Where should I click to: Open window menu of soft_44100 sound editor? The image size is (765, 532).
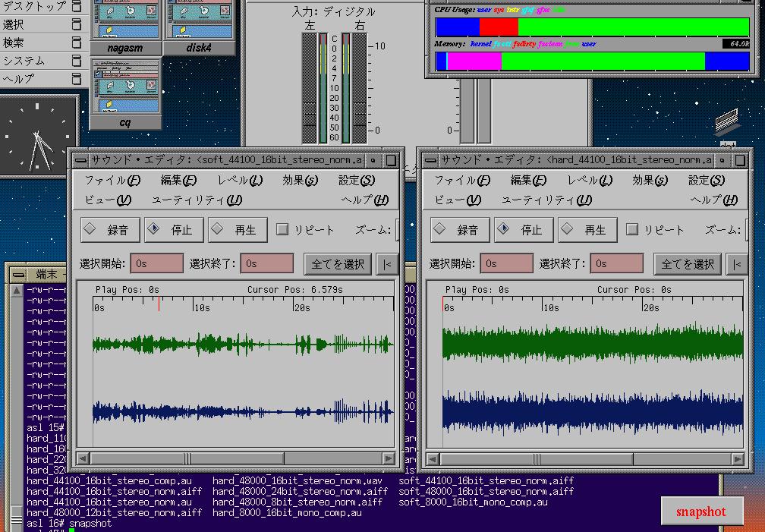79,160
